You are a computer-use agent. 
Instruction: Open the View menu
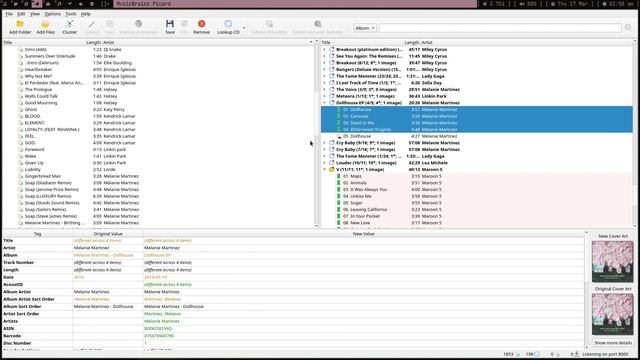click(x=35, y=14)
